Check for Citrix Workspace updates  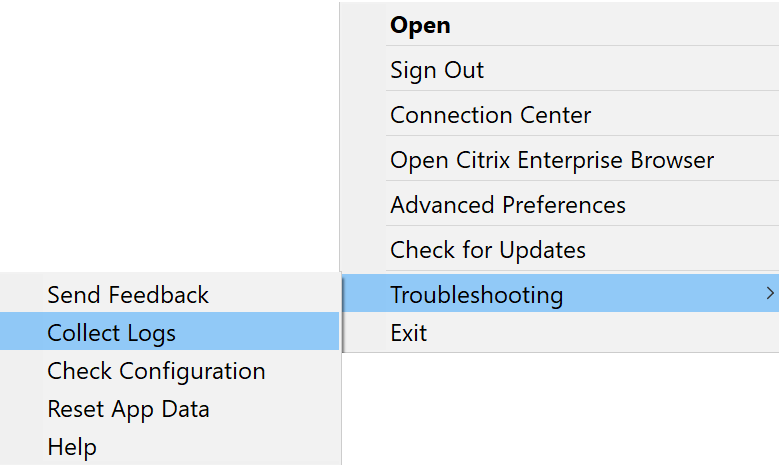click(488, 250)
